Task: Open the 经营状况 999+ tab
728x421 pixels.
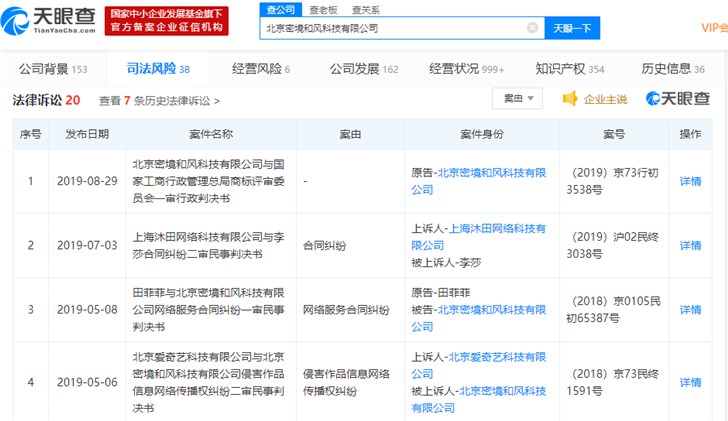Action: [x=467, y=69]
